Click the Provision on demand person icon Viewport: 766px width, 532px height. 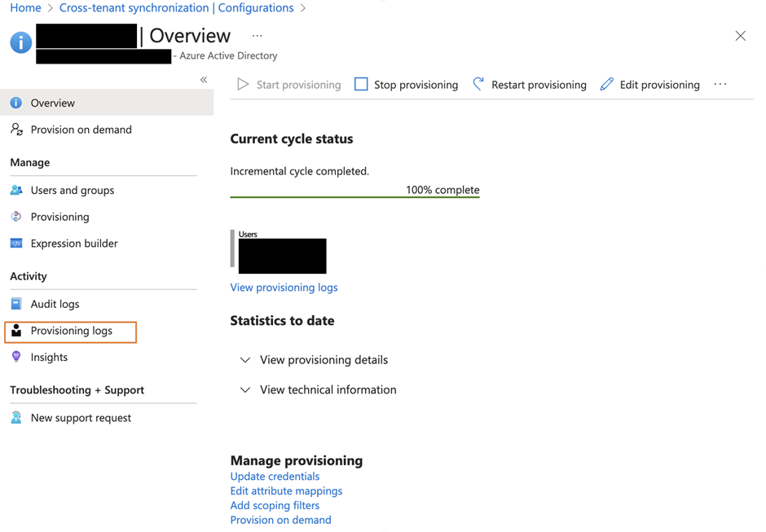[16, 129]
